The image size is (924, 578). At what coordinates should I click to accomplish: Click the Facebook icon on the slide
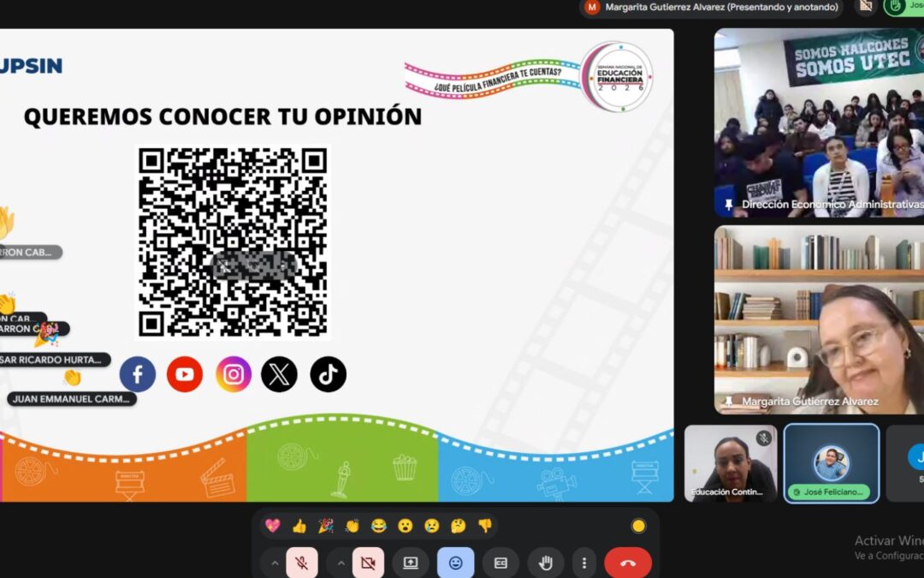click(137, 374)
